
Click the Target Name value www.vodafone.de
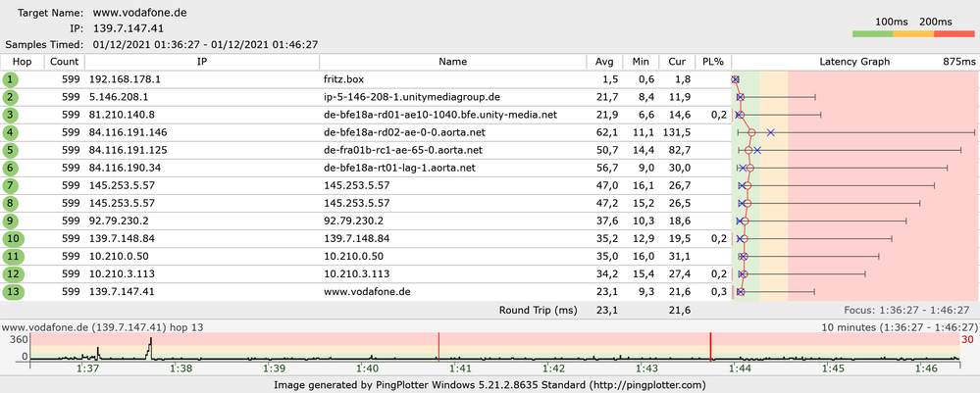[x=140, y=13]
